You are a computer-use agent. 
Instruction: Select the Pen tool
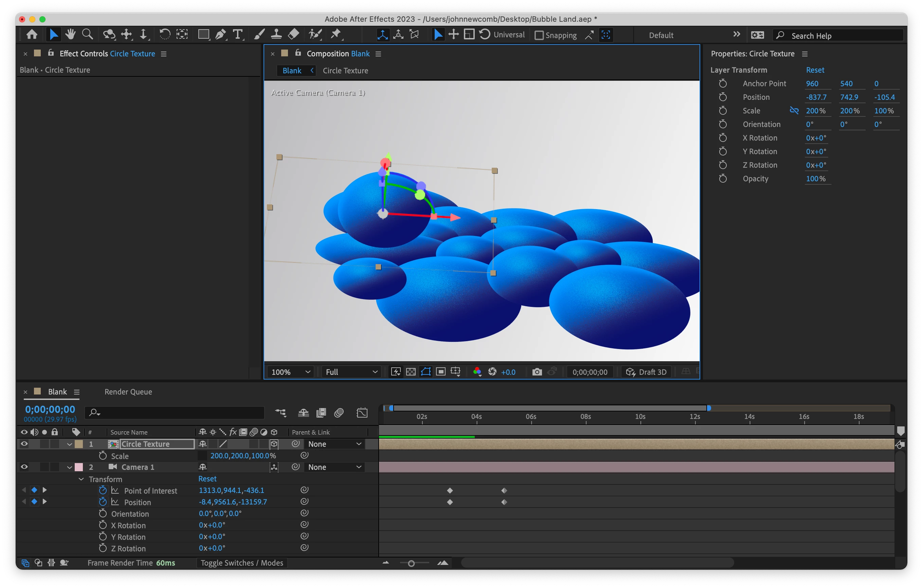[220, 35]
